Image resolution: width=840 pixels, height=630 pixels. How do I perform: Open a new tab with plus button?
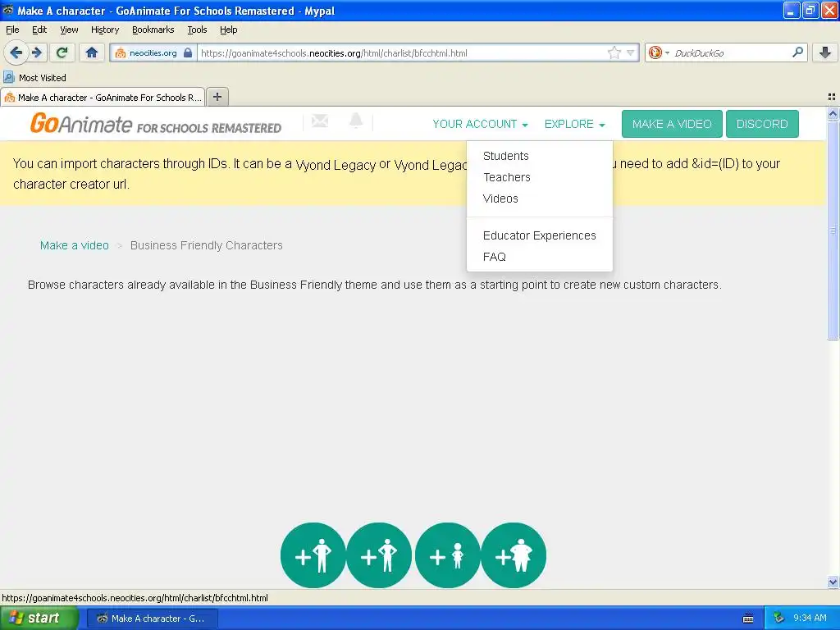pyautogui.click(x=217, y=97)
